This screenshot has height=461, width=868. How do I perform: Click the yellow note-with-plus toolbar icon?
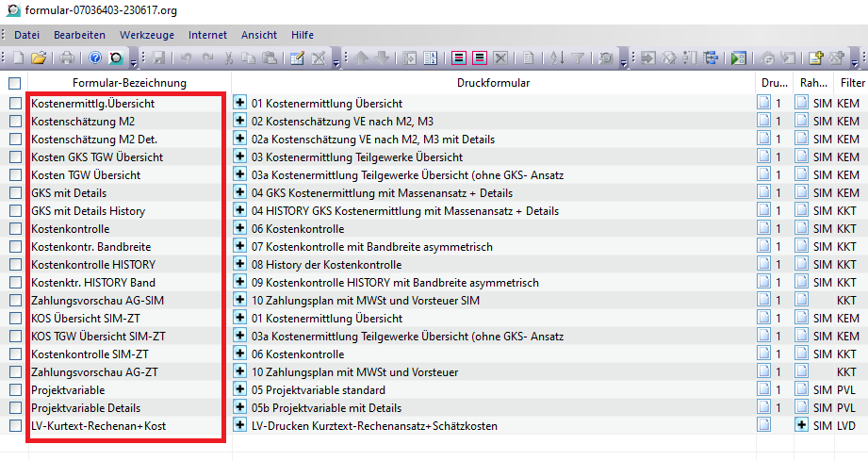[816, 58]
